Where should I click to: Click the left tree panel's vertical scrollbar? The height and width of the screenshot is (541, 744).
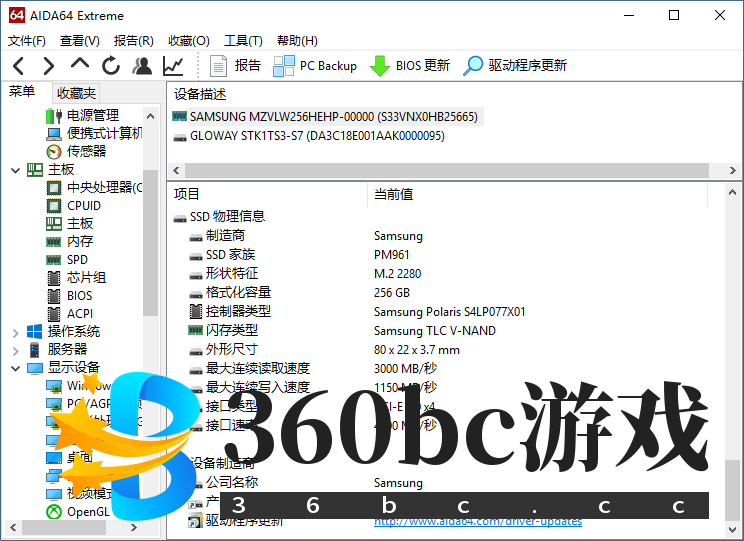point(151,260)
